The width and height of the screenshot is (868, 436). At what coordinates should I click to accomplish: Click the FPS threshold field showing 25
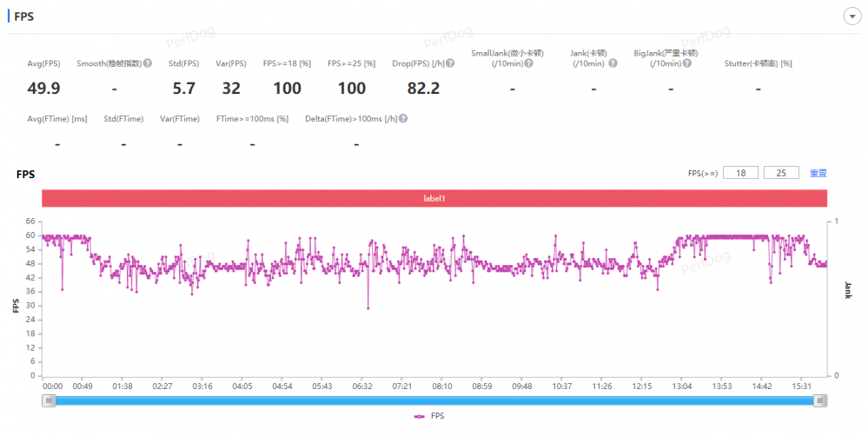781,173
